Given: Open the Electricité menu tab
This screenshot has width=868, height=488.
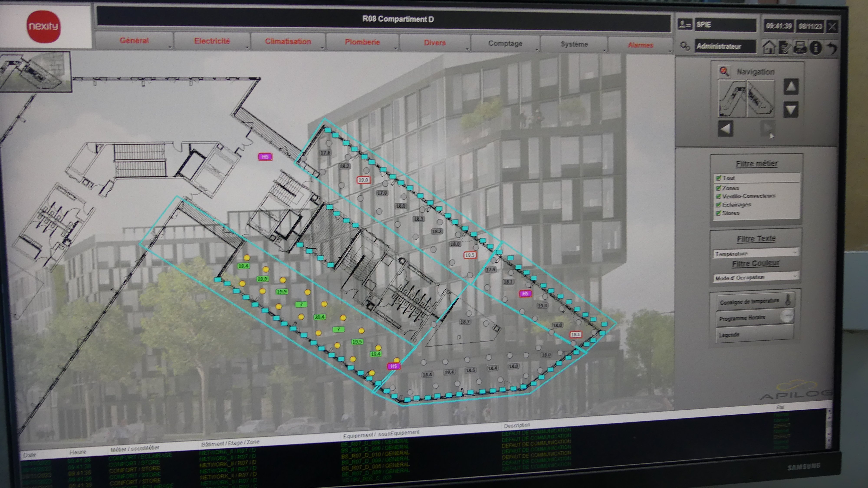Looking at the screenshot, I should tap(212, 41).
